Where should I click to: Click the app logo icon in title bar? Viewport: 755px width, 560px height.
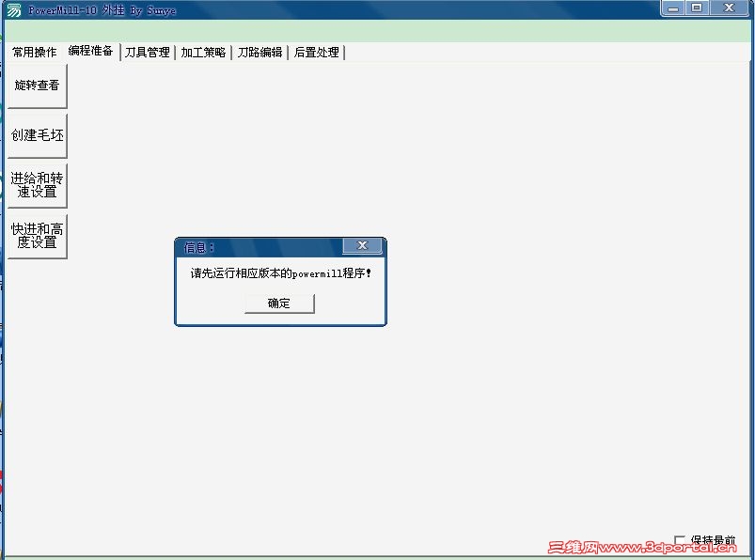pyautogui.click(x=14, y=9)
